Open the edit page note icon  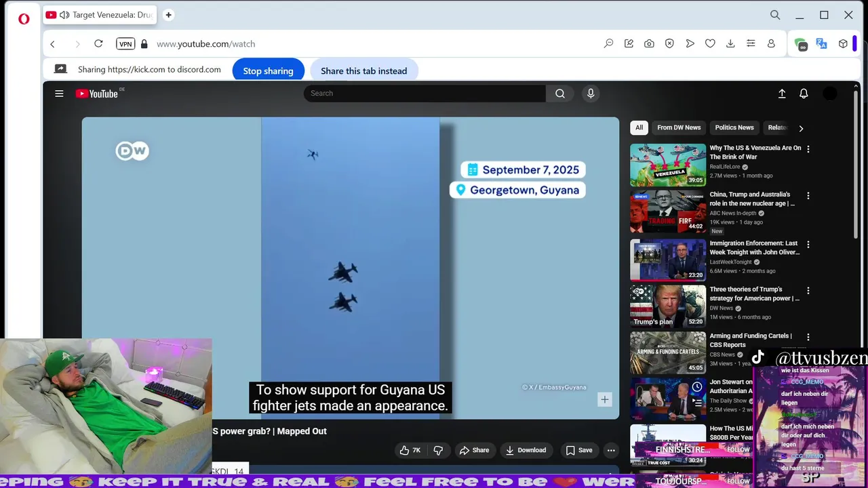629,43
